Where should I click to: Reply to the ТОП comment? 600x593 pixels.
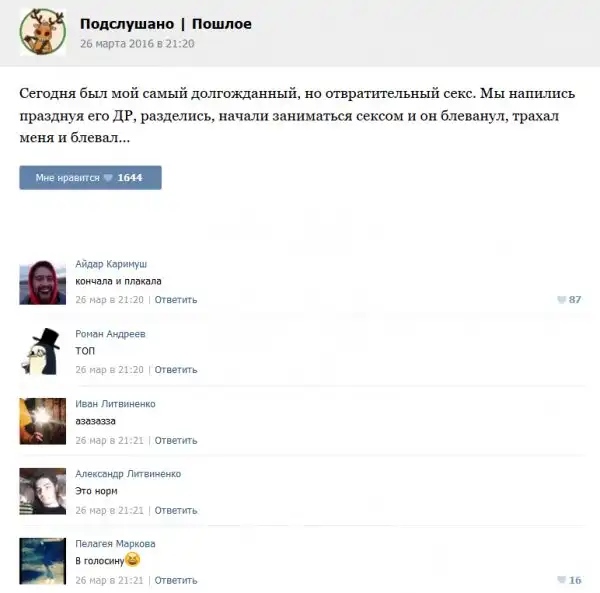click(176, 370)
